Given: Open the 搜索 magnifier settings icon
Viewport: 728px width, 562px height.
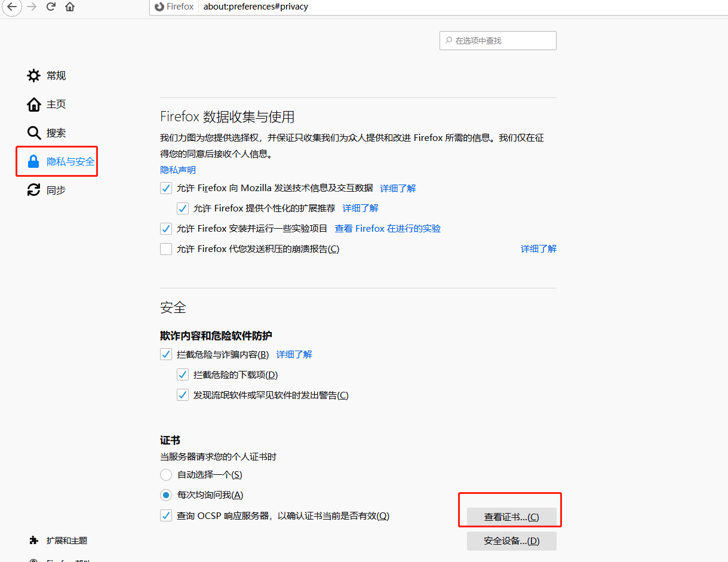Looking at the screenshot, I should (34, 133).
